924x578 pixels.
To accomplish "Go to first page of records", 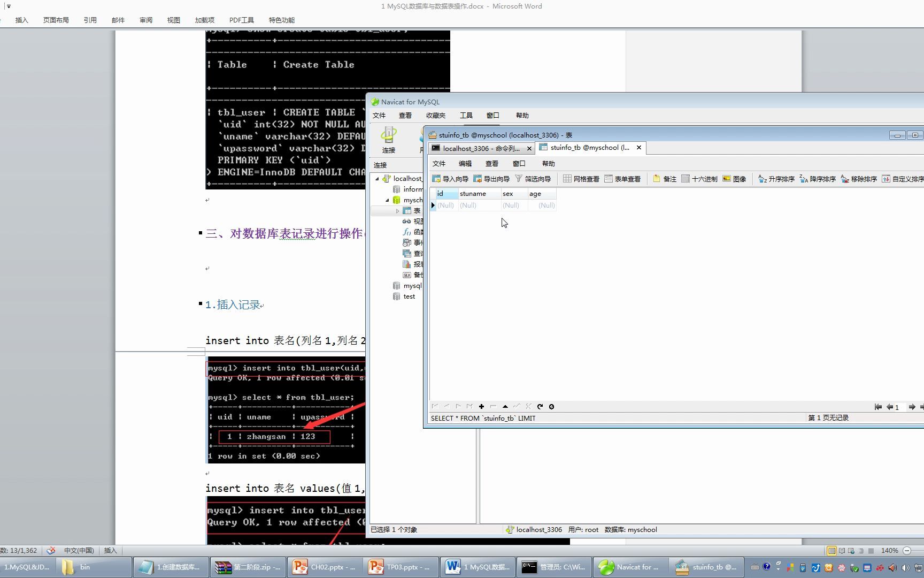I will click(x=878, y=407).
